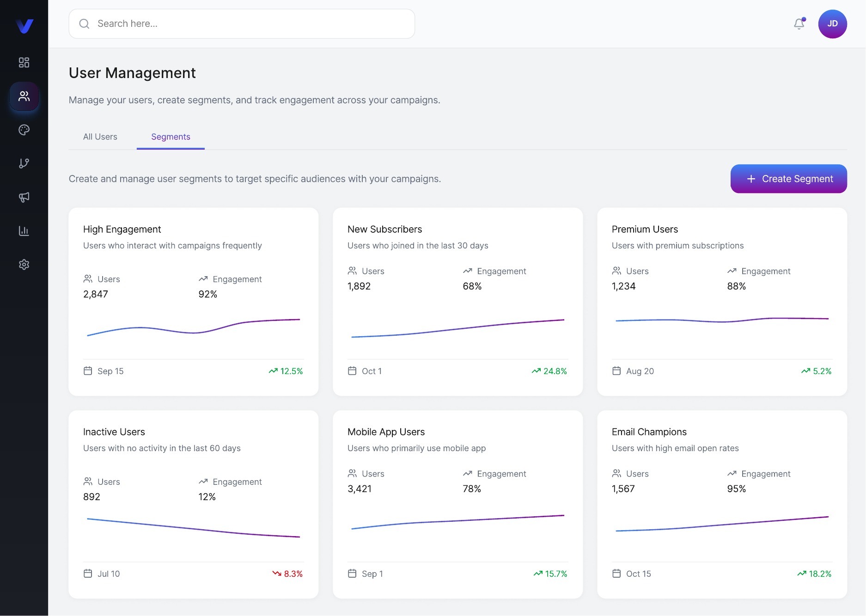
Task: Click the calendar icon beside Aug 20
Action: point(616,371)
